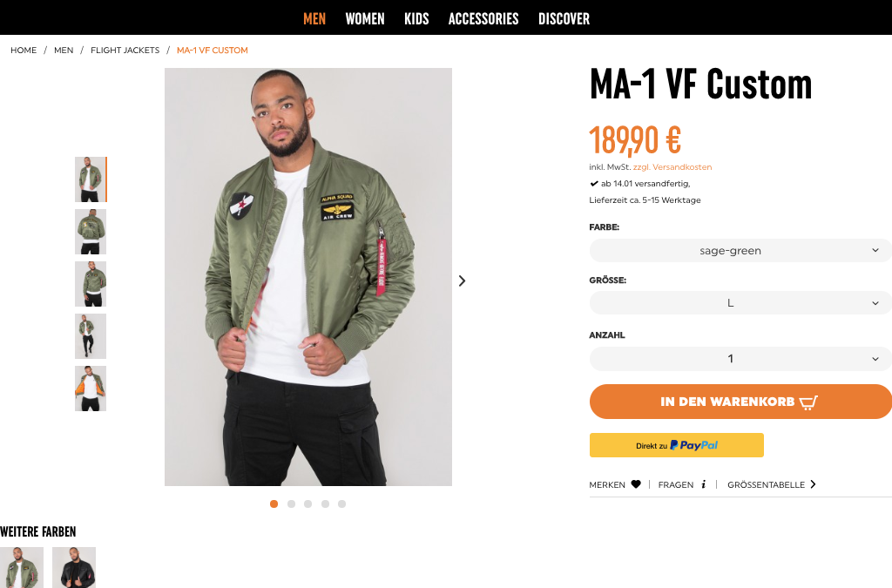This screenshot has width=892, height=588.
Task: Show next product image with right arrow
Action: [462, 280]
